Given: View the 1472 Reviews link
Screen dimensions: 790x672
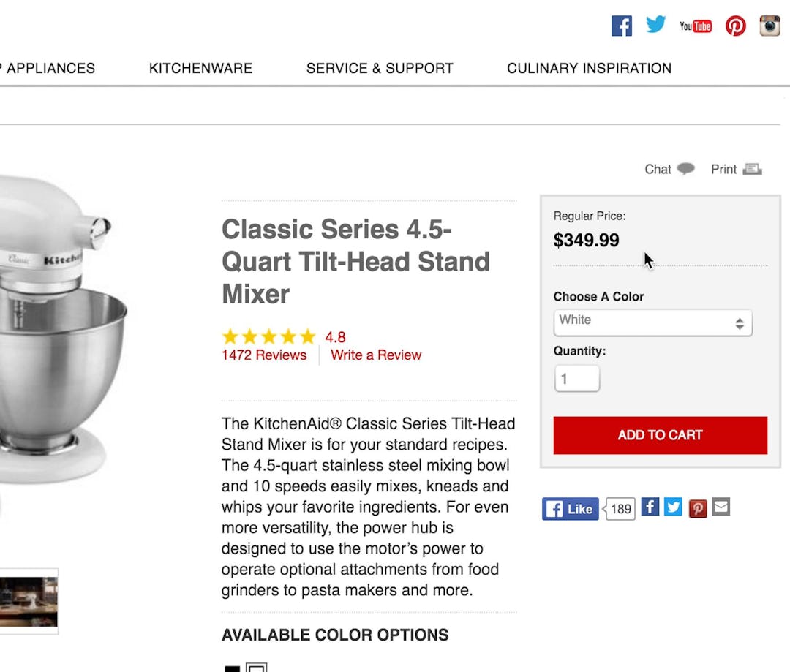Looking at the screenshot, I should click(x=264, y=355).
